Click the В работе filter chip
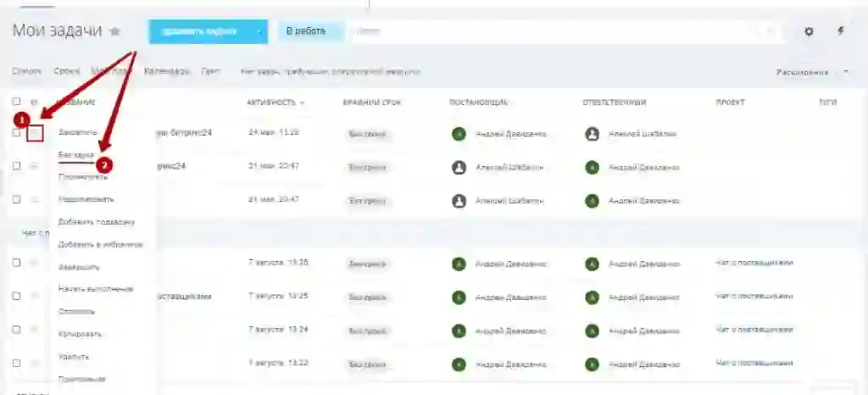This screenshot has width=868, height=395. (311, 31)
